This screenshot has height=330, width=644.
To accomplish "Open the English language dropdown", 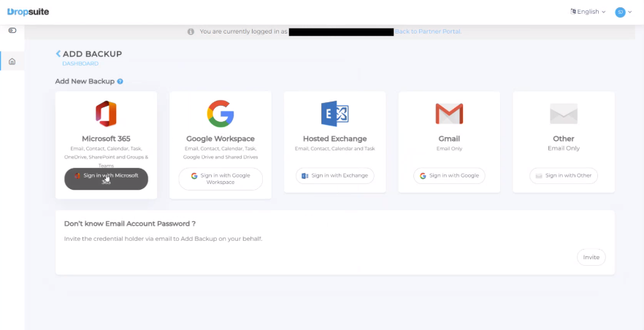I will point(589,12).
